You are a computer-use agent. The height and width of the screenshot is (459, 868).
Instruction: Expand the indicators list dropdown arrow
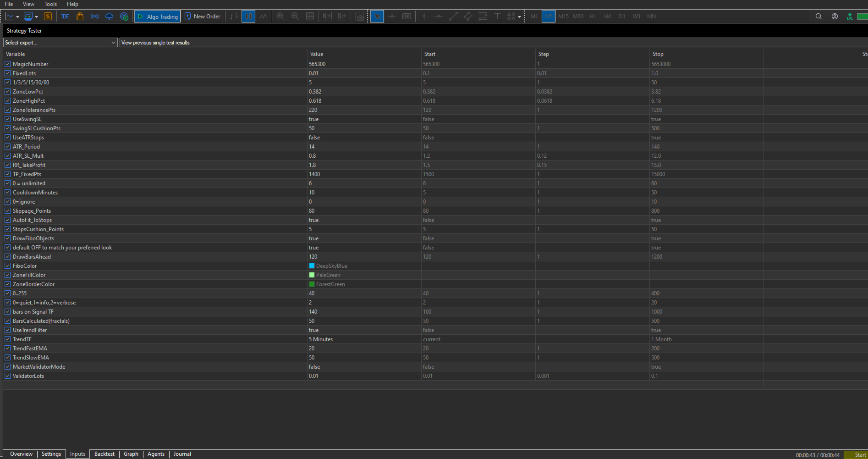tap(36, 17)
